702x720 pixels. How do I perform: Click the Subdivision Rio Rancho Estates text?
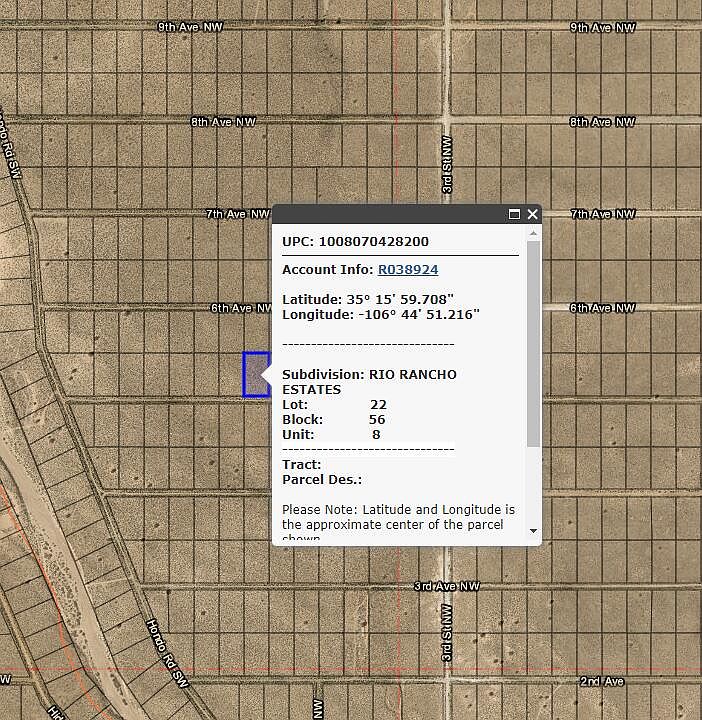(x=369, y=381)
